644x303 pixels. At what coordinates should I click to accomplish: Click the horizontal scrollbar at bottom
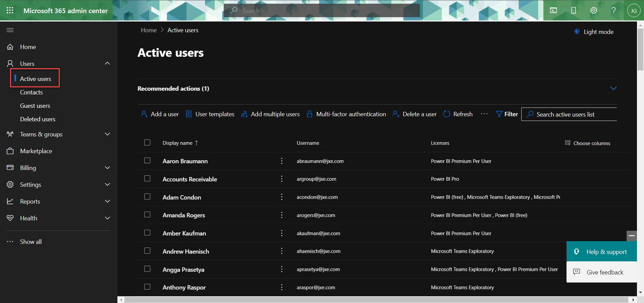pyautogui.click(x=377, y=300)
